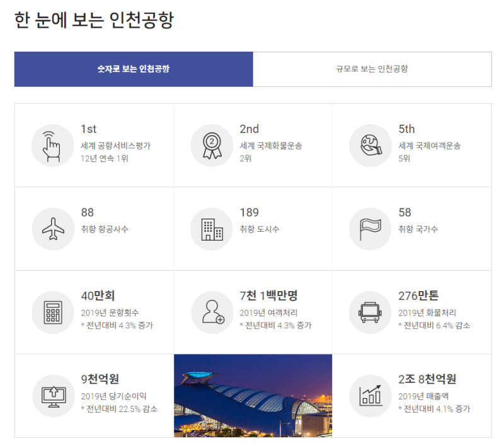Click the airplane icon for 취항 항공사수
Viewport: 504px width, 446px height.
[x=53, y=229]
